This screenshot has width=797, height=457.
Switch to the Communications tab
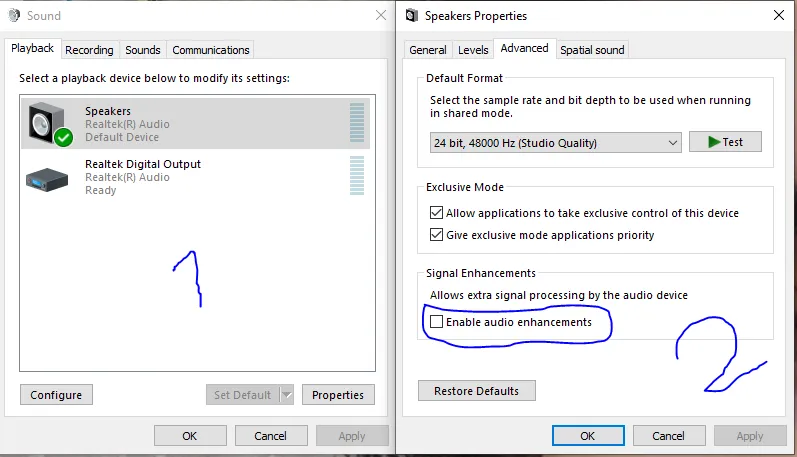(210, 50)
